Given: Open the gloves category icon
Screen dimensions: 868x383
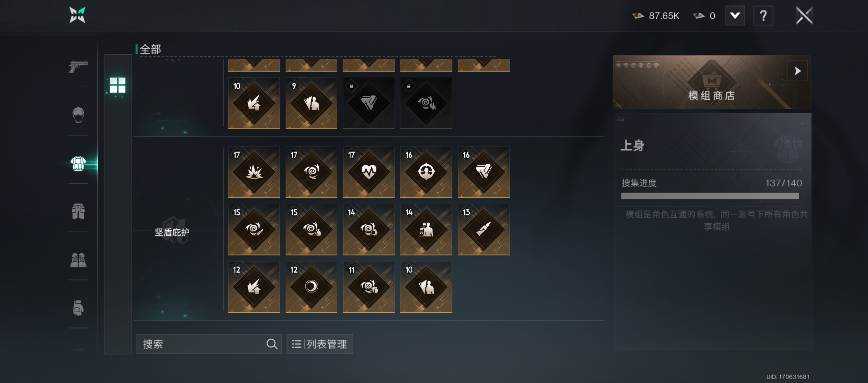Looking at the screenshot, I should click(78, 308).
